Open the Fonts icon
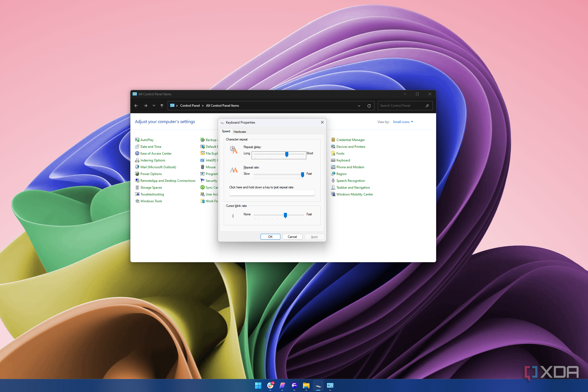This screenshot has width=588, height=392. click(x=333, y=153)
